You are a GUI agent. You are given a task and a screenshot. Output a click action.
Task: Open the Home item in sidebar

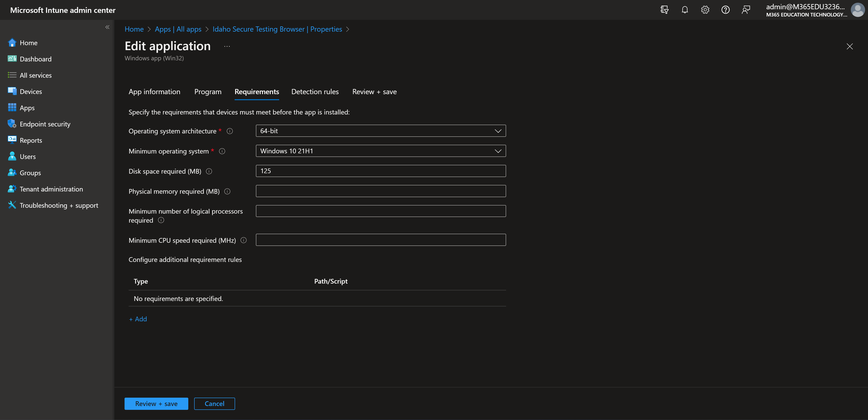[29, 43]
